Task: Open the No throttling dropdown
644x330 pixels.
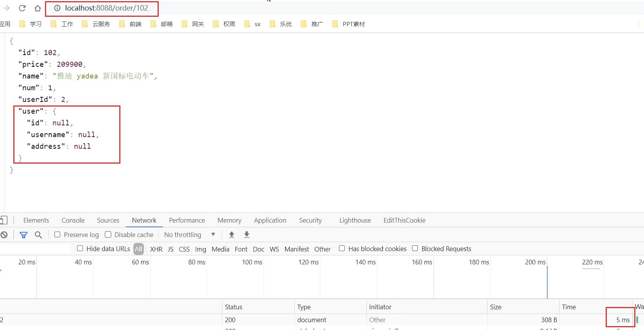Action: tap(190, 234)
